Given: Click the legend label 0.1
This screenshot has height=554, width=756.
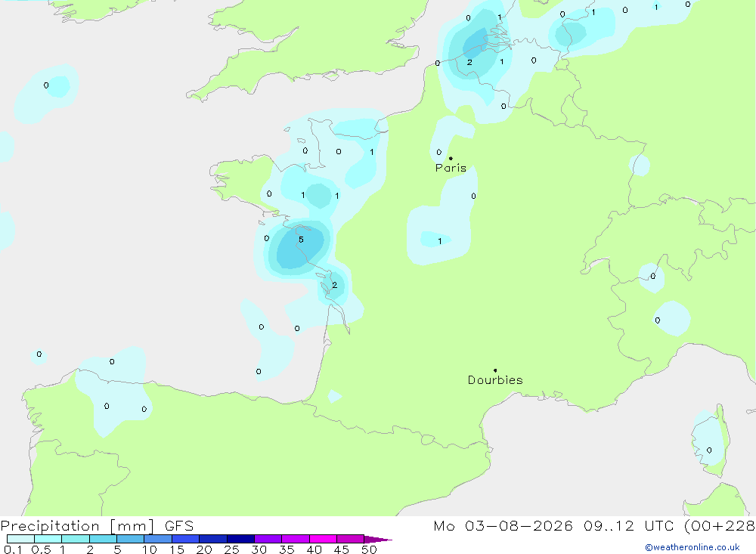Looking at the screenshot, I should [x=13, y=549].
